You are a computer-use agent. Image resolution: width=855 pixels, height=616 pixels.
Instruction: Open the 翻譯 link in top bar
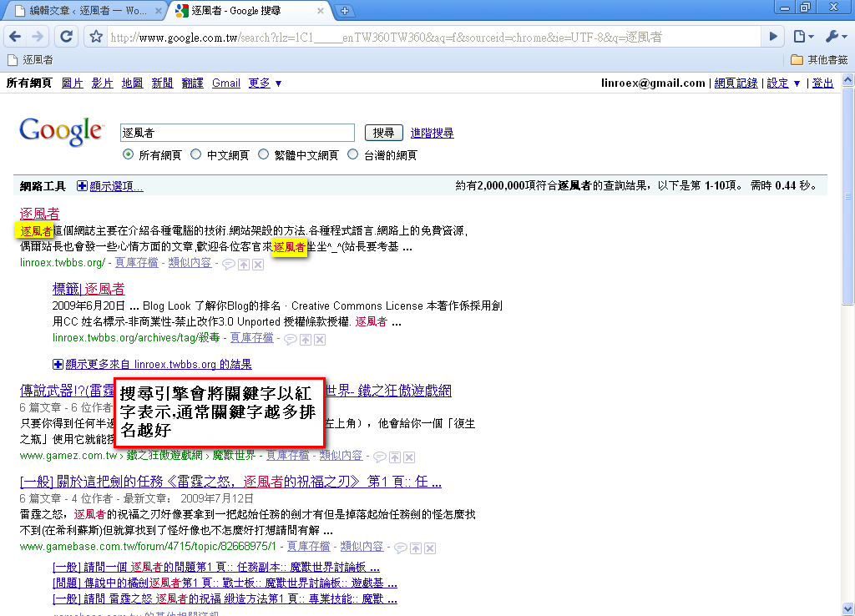pyautogui.click(x=193, y=83)
